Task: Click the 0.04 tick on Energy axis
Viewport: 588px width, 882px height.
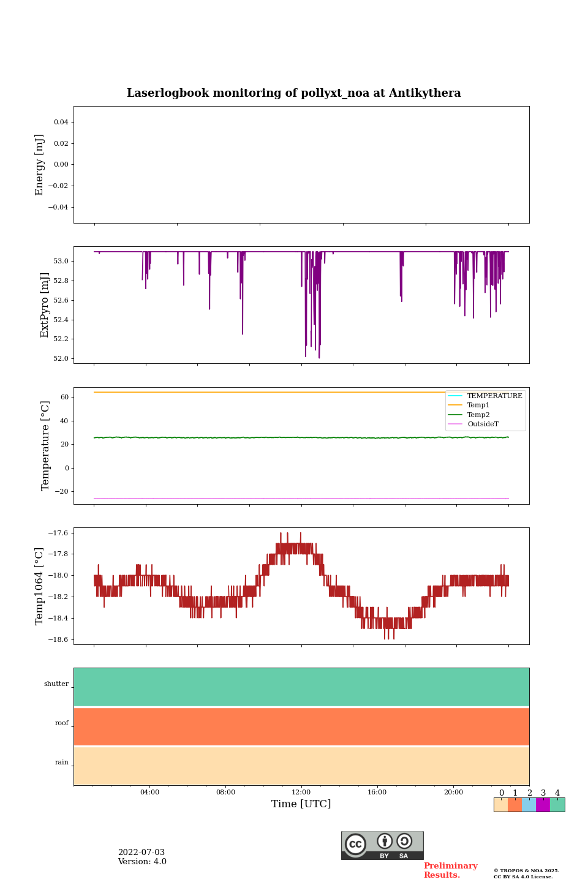Action: tap(61, 123)
